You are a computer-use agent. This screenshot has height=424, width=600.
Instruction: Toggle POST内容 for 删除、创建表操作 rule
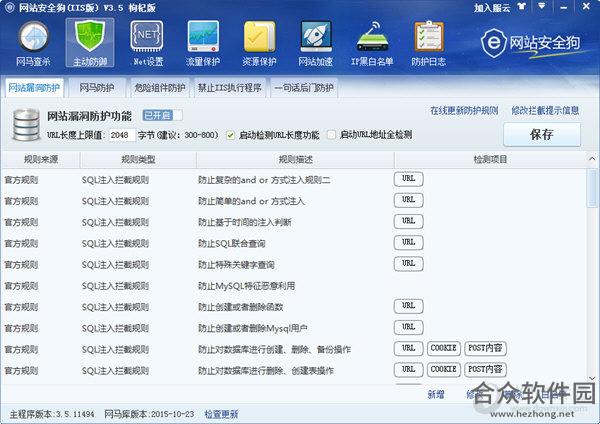485,370
